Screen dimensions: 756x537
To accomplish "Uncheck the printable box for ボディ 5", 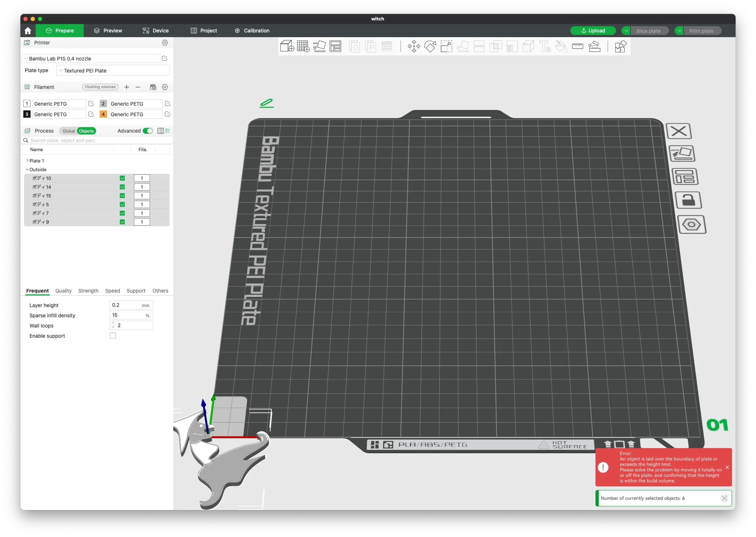I will click(x=122, y=204).
